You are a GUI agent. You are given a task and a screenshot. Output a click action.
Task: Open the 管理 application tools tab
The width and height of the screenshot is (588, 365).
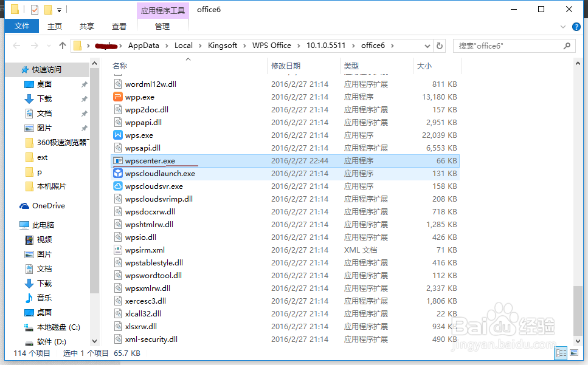(162, 26)
